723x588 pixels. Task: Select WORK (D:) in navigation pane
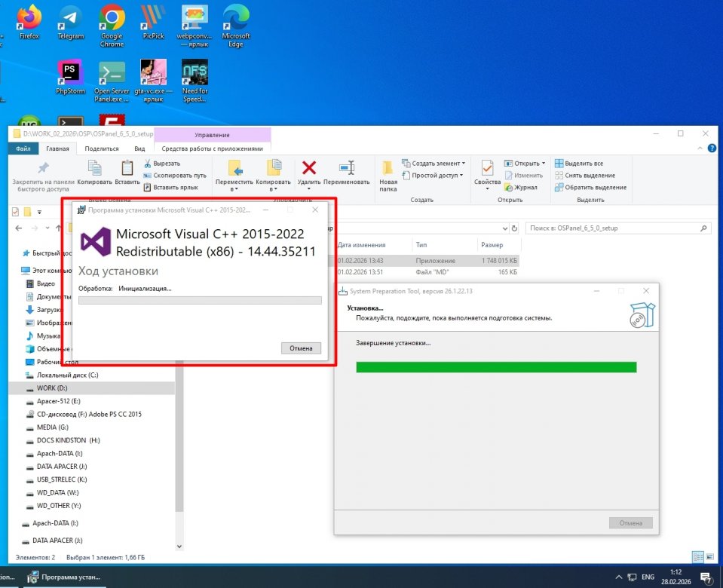coord(92,387)
